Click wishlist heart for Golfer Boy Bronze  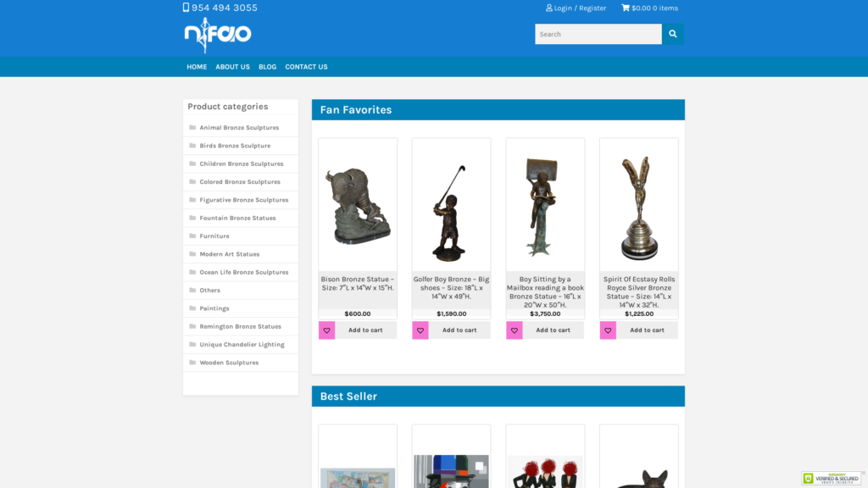[420, 330]
